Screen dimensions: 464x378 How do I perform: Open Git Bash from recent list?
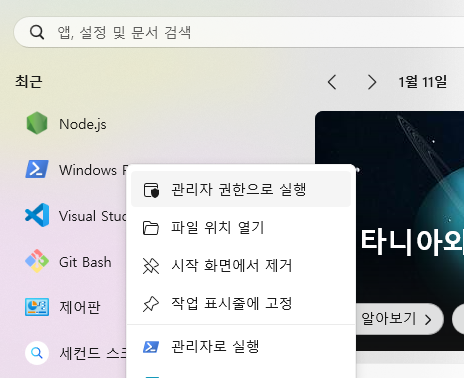point(69,262)
